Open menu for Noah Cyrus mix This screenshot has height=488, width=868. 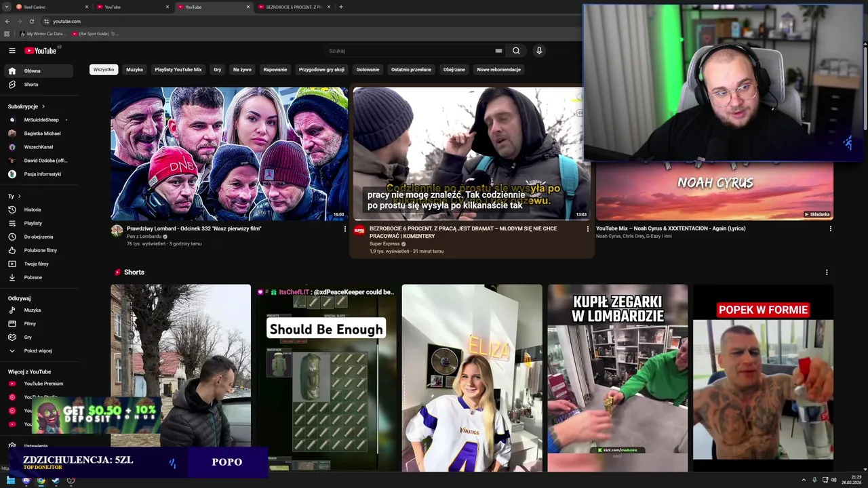830,229
